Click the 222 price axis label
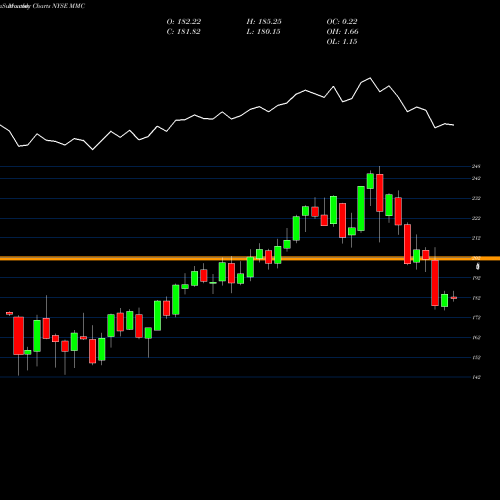 (476, 218)
